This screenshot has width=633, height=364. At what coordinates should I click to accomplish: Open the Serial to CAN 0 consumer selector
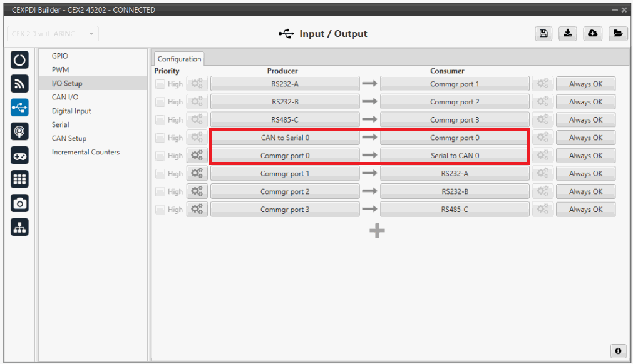455,156
